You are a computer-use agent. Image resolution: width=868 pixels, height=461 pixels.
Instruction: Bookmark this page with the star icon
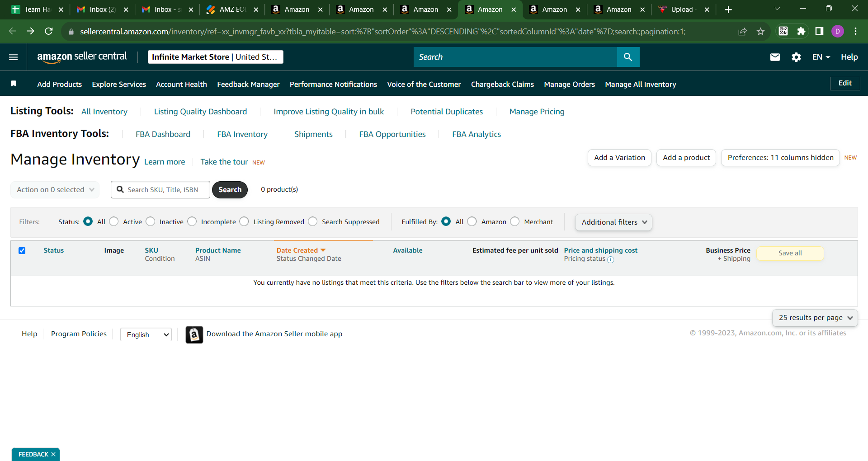tap(760, 31)
